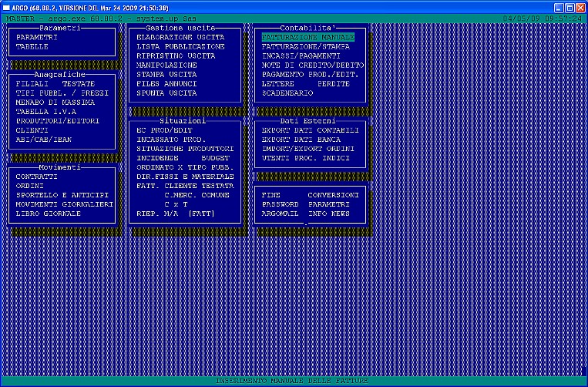Image resolution: width=588 pixels, height=387 pixels.
Task: Select highlighted FATTURAZIONE MANUALE entry
Action: click(x=307, y=37)
